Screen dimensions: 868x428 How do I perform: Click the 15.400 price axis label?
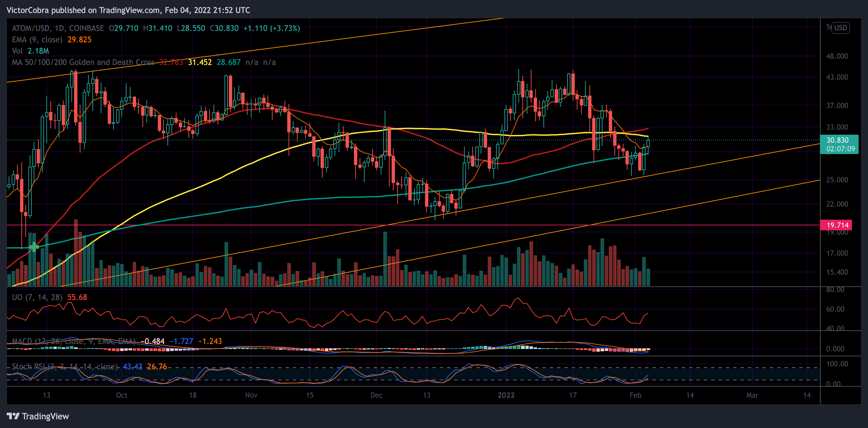coord(837,272)
